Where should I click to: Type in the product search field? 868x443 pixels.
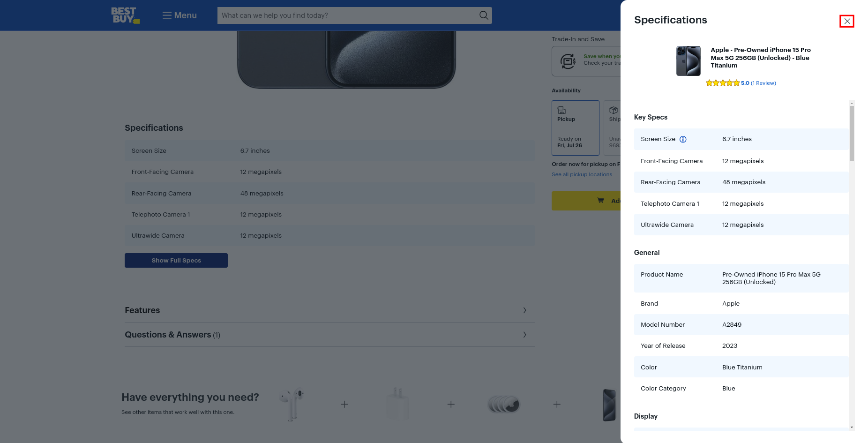tap(347, 15)
